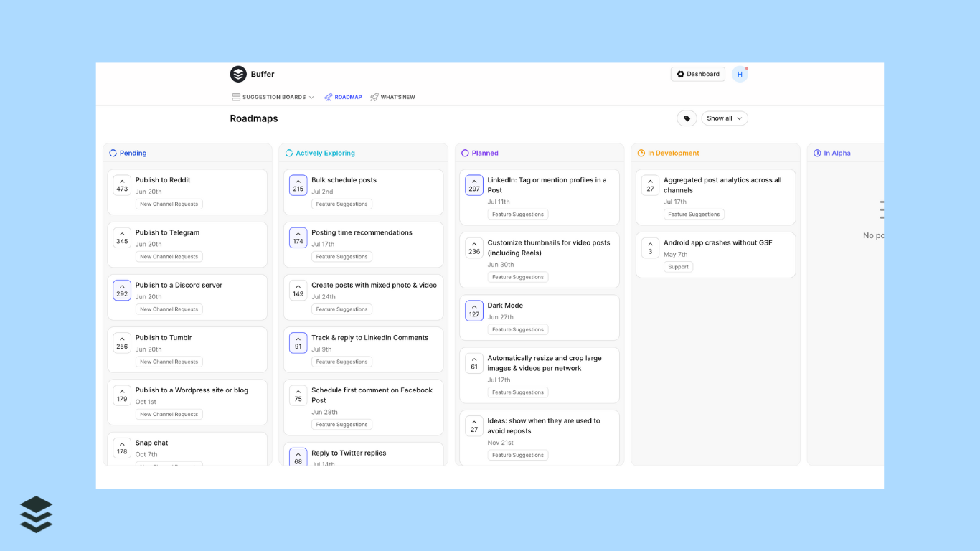Upvote Create posts with mixed photo & video
This screenshot has width=980, height=551.
(x=298, y=290)
